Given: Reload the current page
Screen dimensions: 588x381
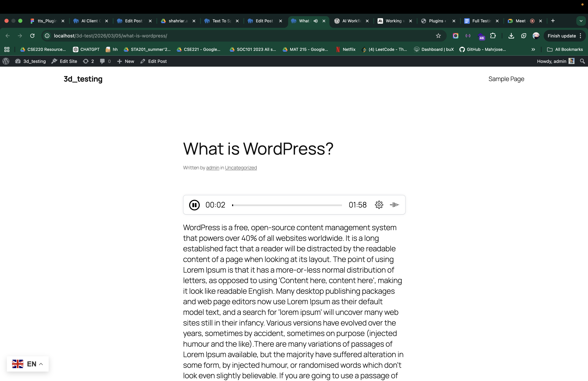Looking at the screenshot, I should (32, 36).
